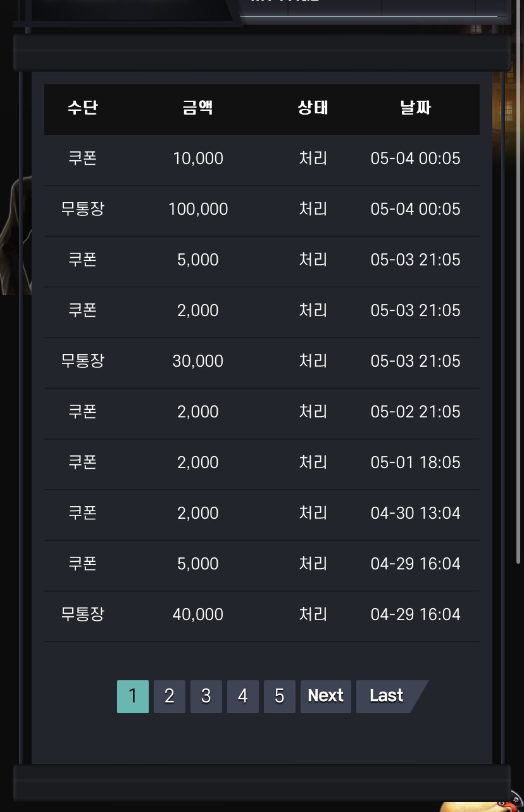Click the 05-02 21:05 date cell
524x812 pixels.
click(416, 412)
